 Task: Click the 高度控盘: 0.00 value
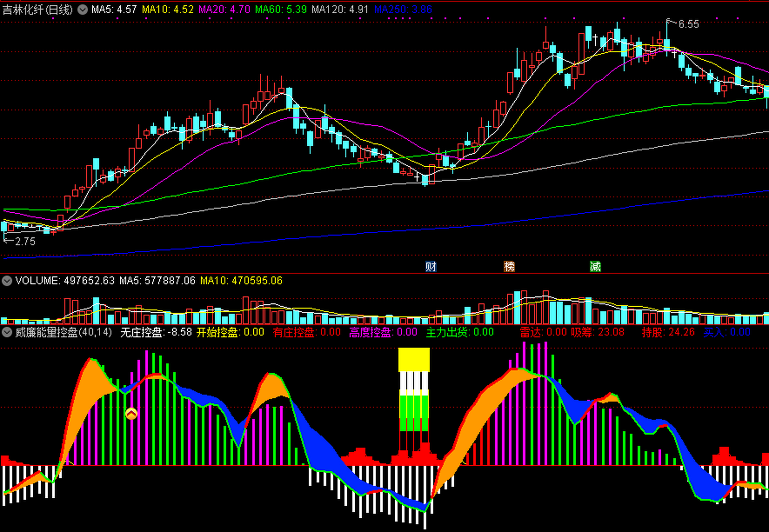click(383, 332)
